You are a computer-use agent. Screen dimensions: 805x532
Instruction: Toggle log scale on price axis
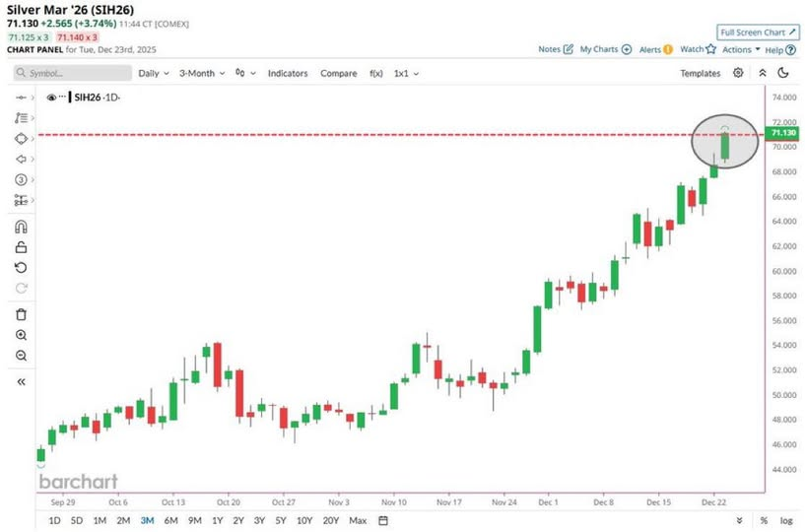(x=786, y=520)
